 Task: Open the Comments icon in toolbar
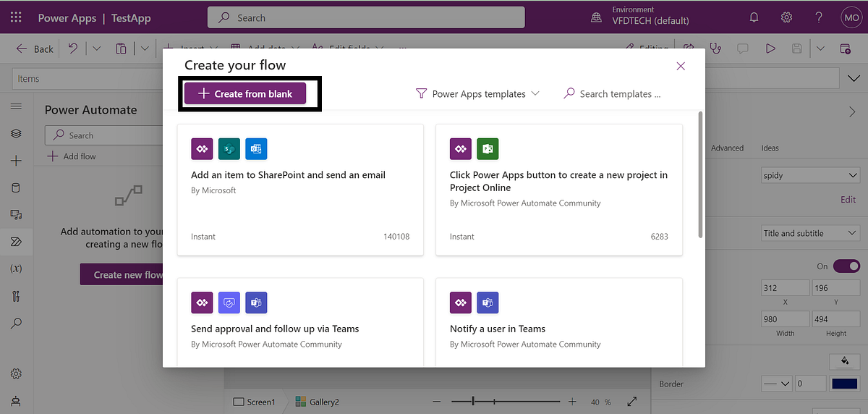coord(742,48)
